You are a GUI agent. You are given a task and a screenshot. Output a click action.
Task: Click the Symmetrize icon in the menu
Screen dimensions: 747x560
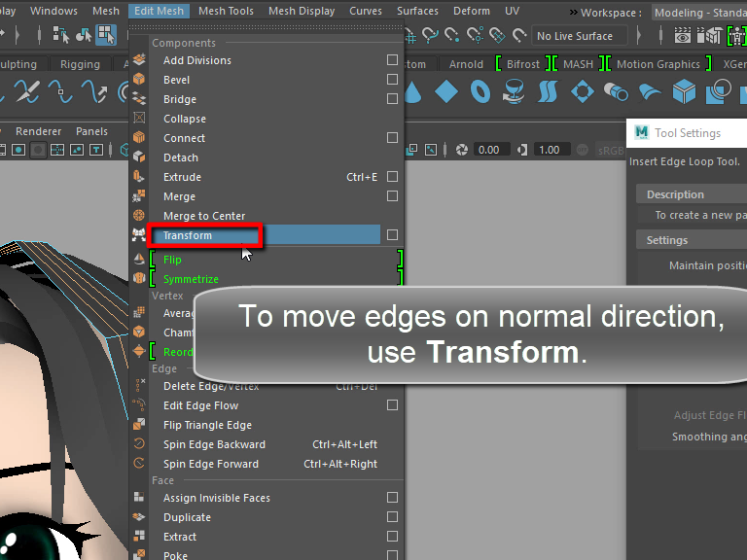139,279
